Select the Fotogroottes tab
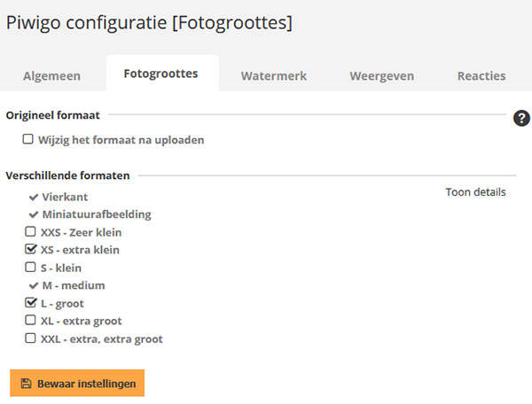Screen dimensions: 532x404 [160, 74]
